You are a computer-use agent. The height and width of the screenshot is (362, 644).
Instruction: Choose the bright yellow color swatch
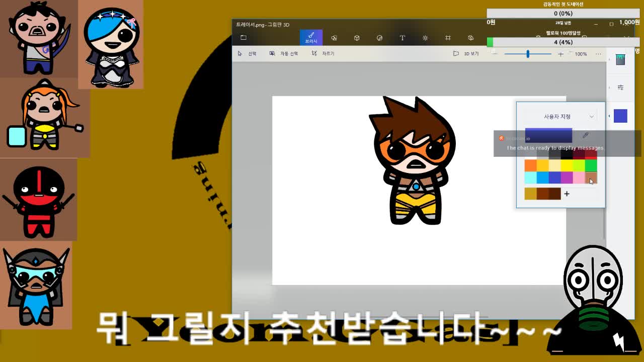tap(567, 165)
